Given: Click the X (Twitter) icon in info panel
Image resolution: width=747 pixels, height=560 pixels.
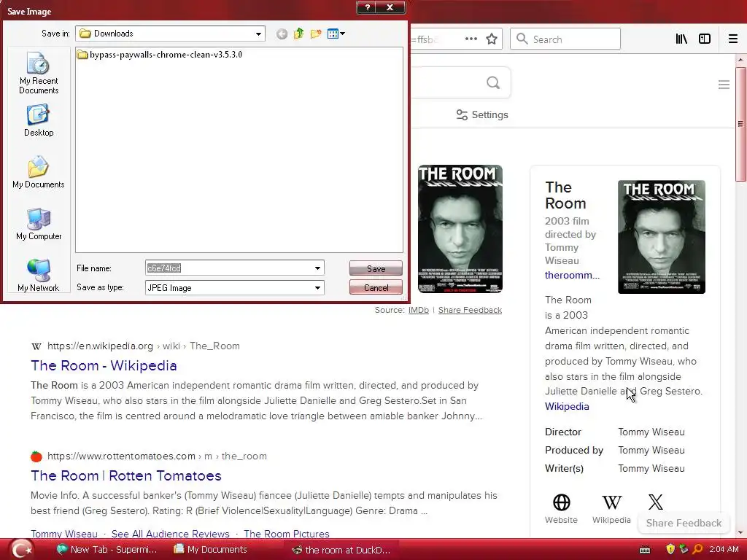Looking at the screenshot, I should point(656,502).
